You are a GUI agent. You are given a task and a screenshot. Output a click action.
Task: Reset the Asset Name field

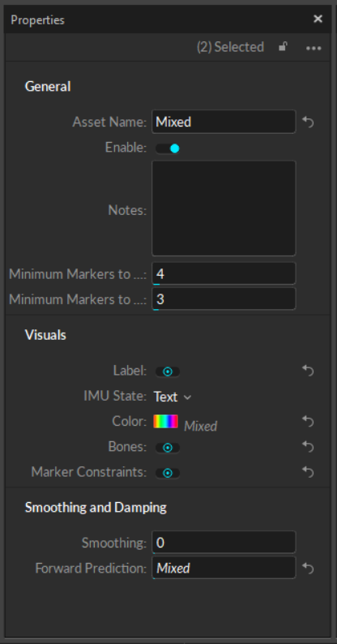click(308, 122)
